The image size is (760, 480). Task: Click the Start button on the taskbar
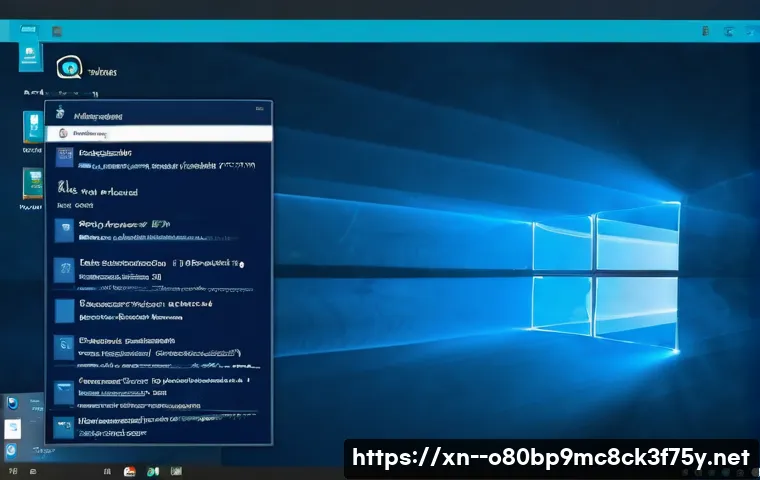12,471
